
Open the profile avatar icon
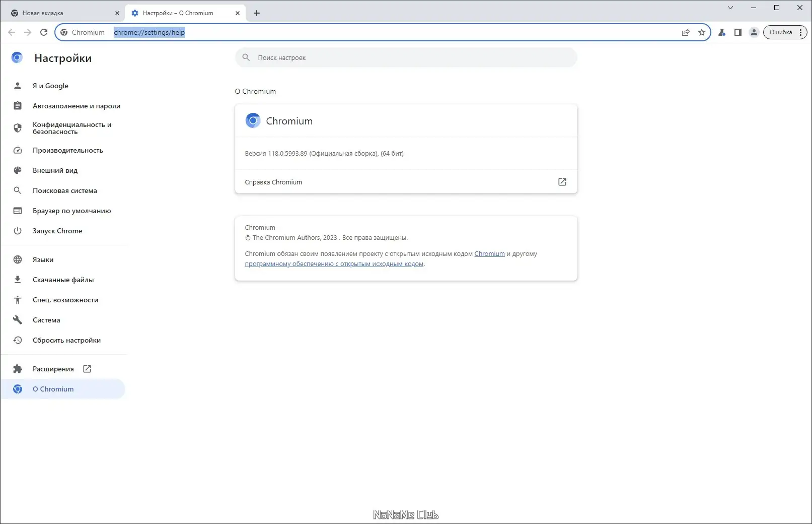pos(754,32)
